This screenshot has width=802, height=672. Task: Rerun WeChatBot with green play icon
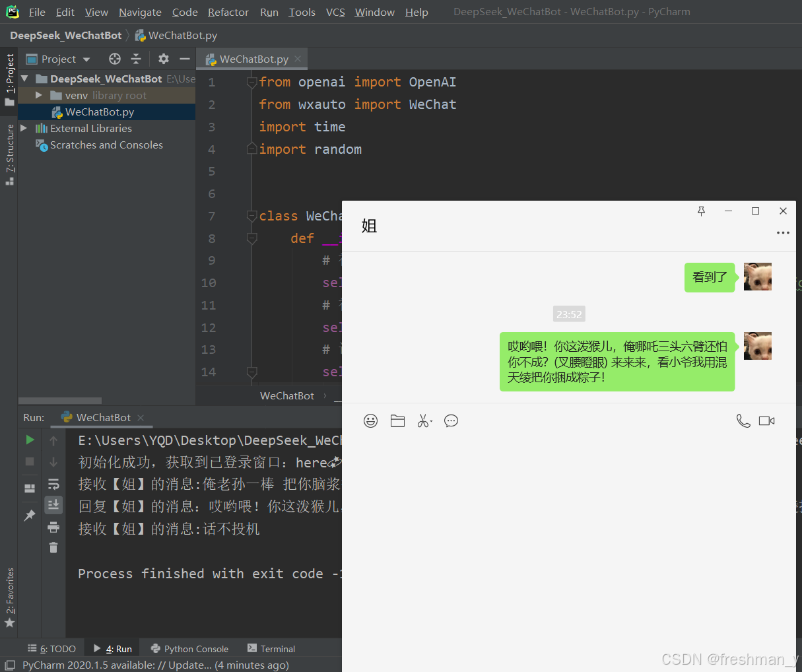[x=30, y=440]
